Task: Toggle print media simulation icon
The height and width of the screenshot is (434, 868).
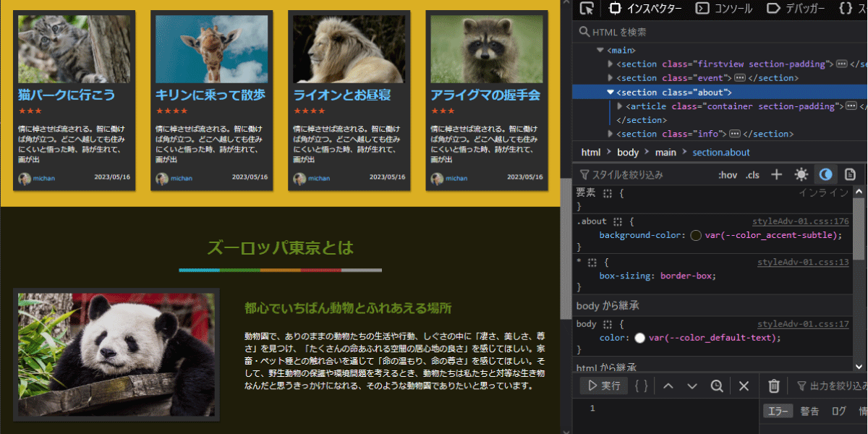Action: 851,174
